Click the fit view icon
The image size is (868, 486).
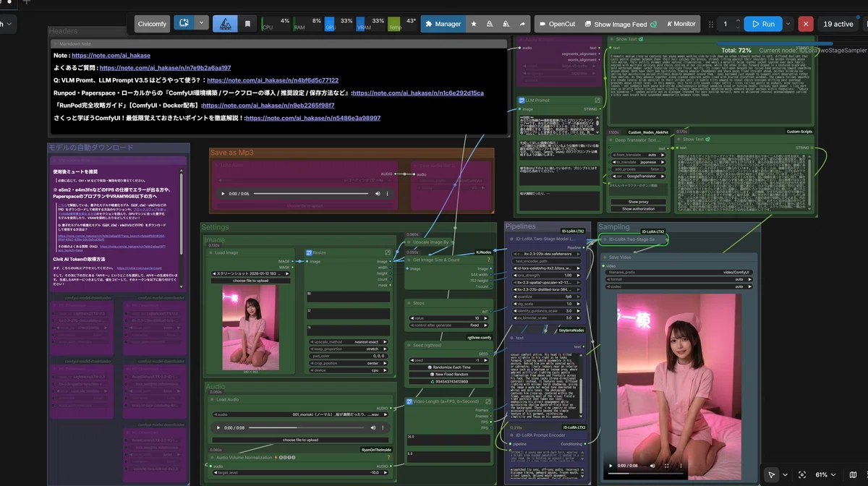point(802,474)
